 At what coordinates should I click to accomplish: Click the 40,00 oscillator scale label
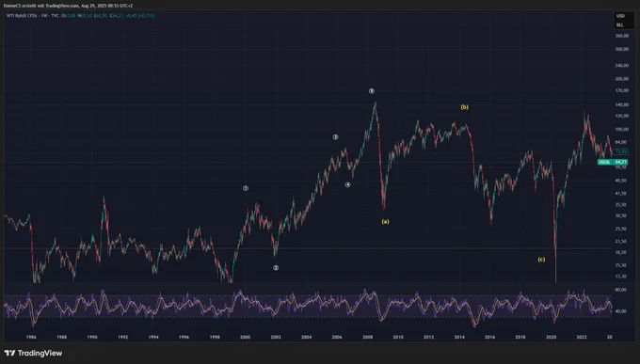[x=621, y=311]
